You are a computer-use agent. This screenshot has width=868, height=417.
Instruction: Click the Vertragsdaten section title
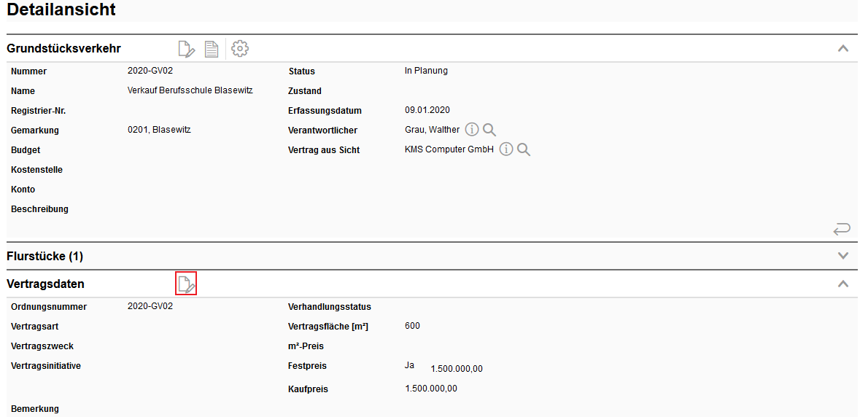point(45,284)
